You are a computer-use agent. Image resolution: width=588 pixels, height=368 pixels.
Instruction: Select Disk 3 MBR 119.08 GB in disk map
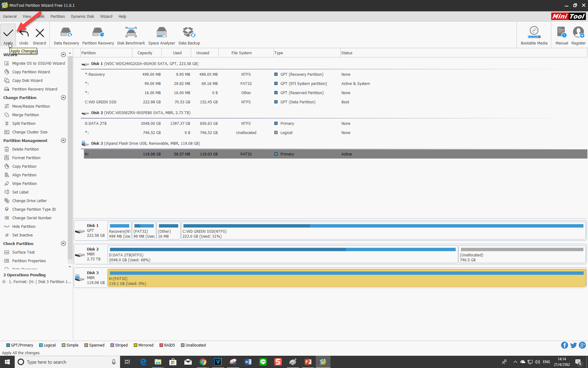(x=91, y=278)
